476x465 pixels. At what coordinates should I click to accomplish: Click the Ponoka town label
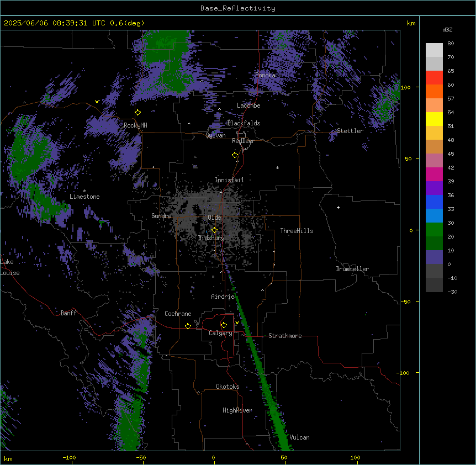[x=265, y=75]
